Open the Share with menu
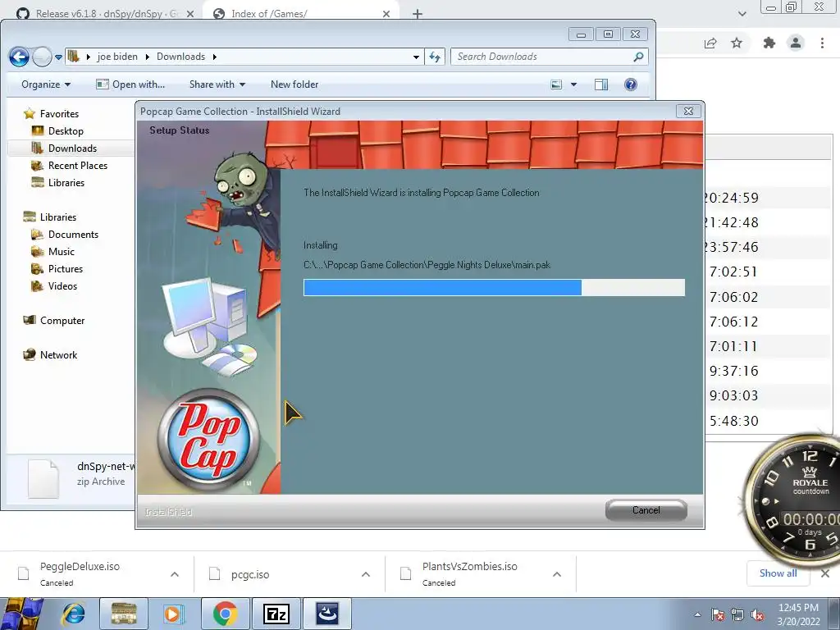The image size is (840, 630). tap(217, 84)
